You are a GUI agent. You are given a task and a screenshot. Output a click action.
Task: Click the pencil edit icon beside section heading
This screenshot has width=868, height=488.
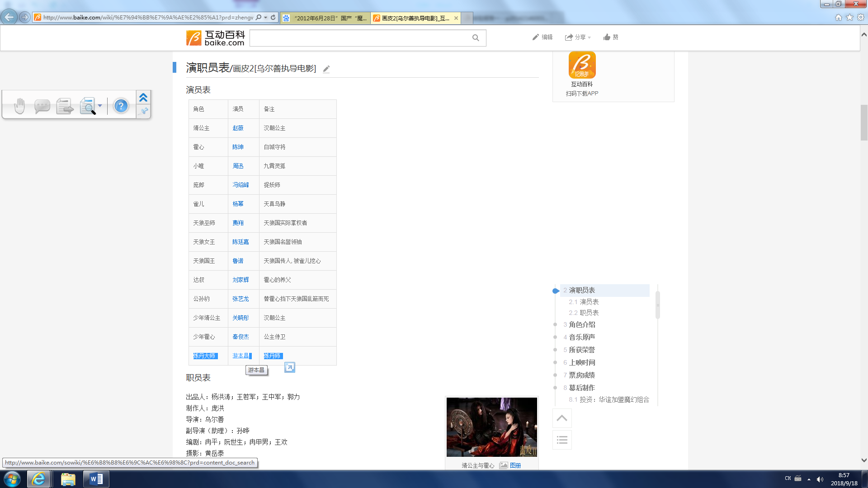click(326, 69)
